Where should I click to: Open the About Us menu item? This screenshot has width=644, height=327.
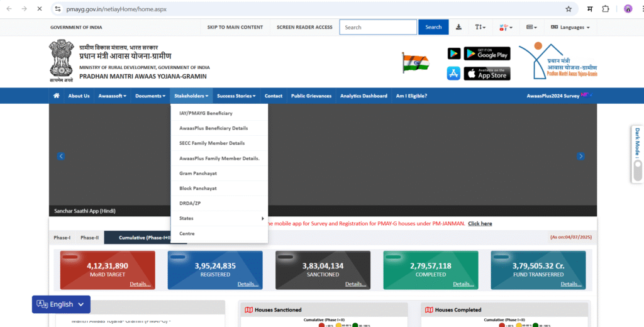coord(79,96)
